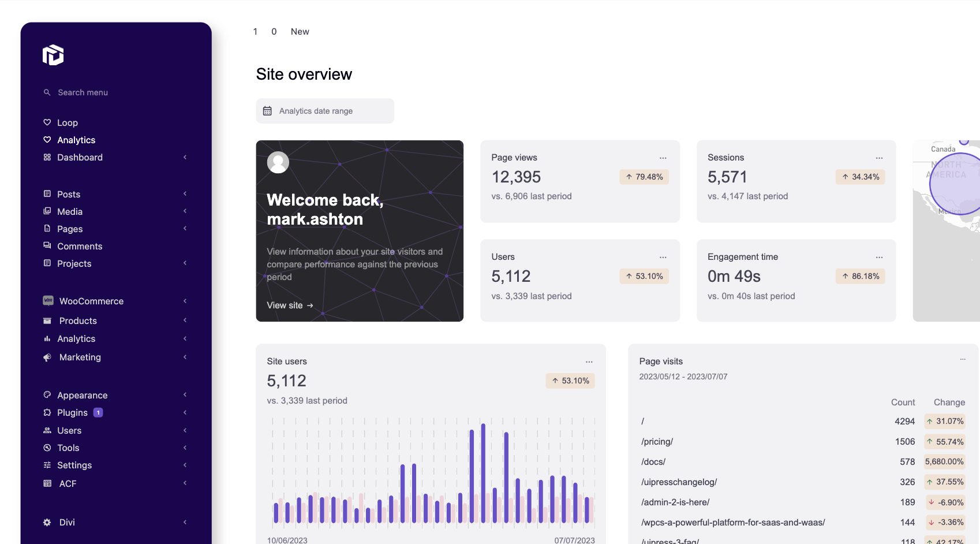Open Users card options ellipsis
980x544 pixels.
pos(663,257)
